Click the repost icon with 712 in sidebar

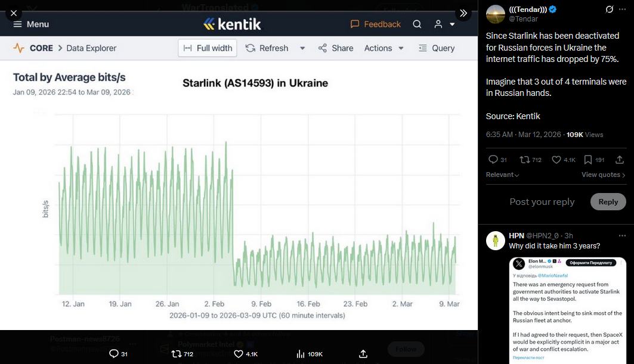(x=525, y=160)
